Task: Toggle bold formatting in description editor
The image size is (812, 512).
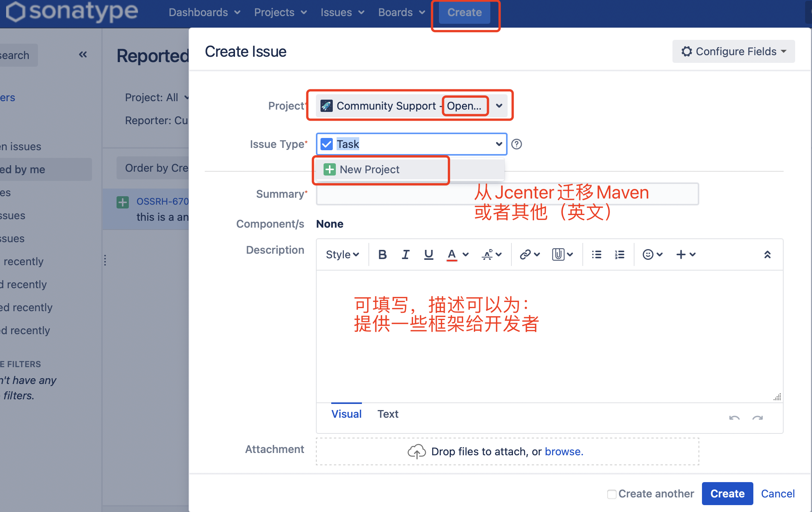Action: pyautogui.click(x=382, y=254)
